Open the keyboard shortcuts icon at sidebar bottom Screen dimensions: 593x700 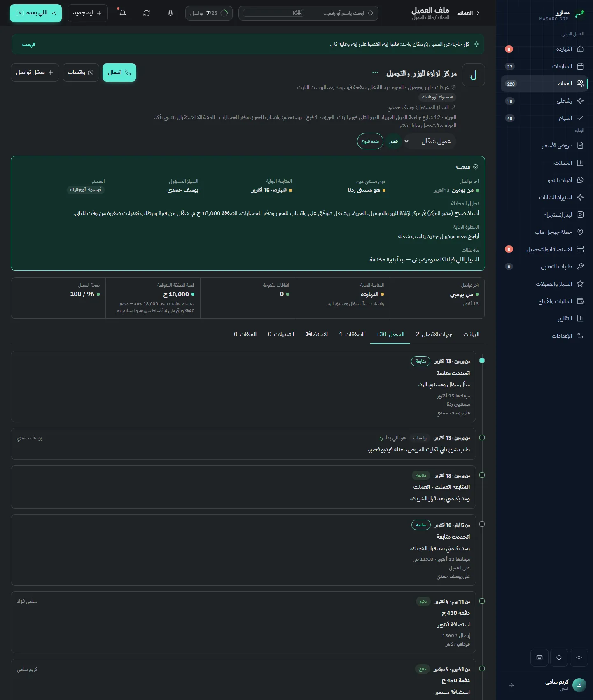(x=539, y=658)
